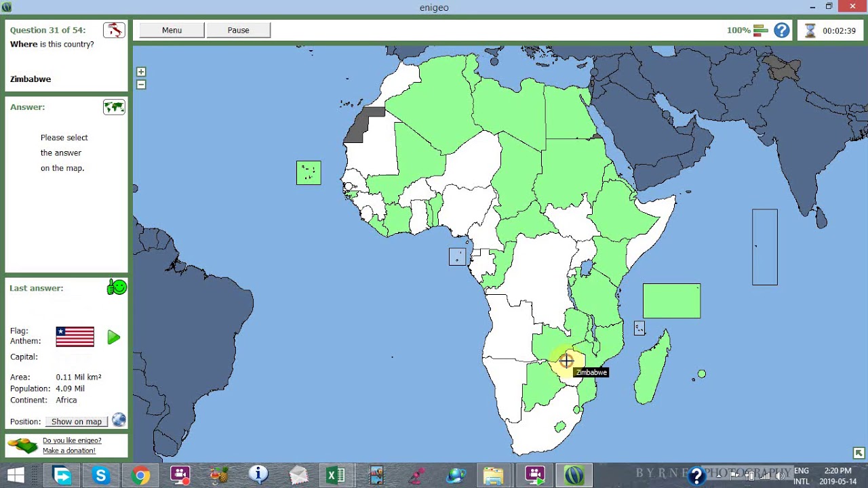Open the envelope mail icon in the taskbar

(298, 476)
